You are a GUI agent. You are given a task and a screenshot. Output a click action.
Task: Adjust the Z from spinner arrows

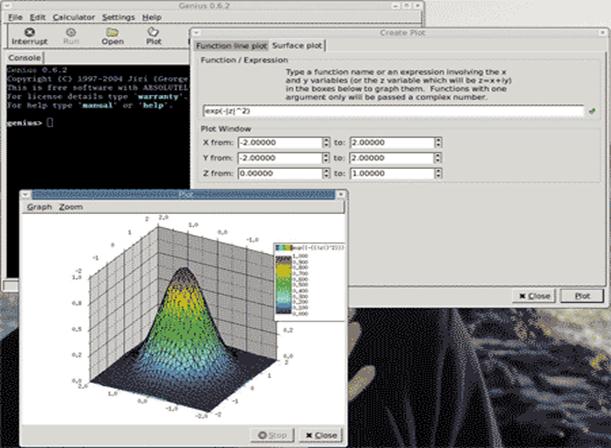[326, 173]
